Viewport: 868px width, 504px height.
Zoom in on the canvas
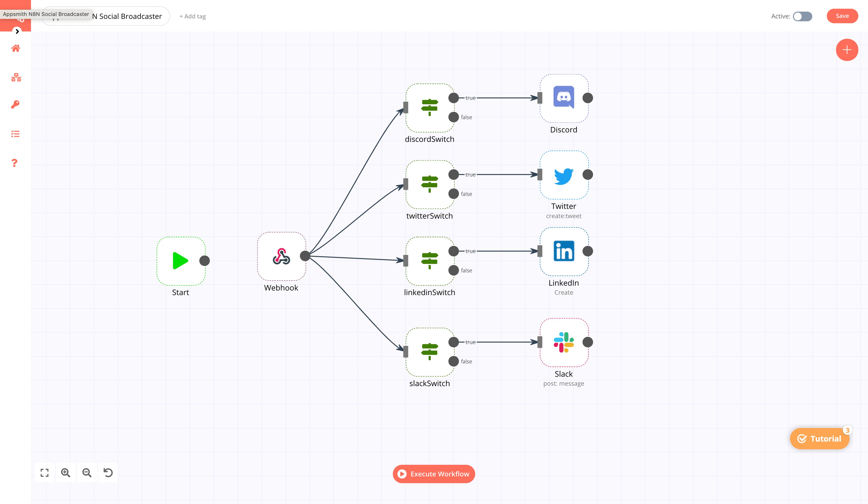(x=65, y=473)
